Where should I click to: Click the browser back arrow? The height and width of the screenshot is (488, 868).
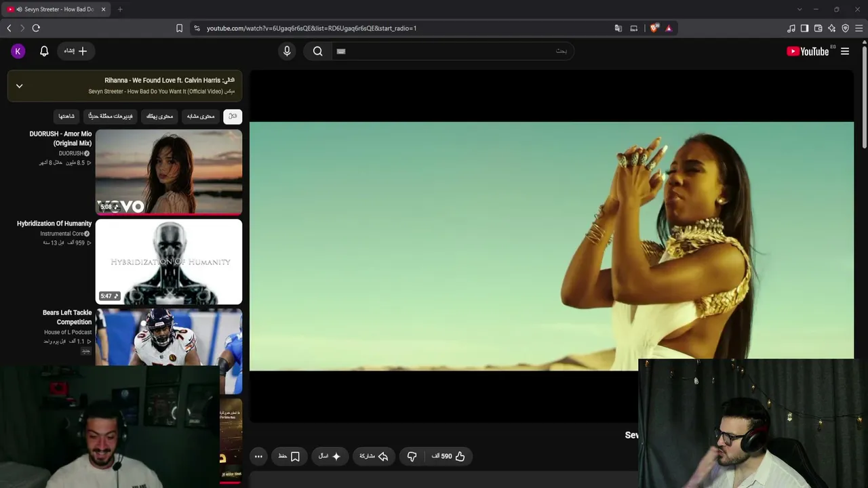click(9, 28)
